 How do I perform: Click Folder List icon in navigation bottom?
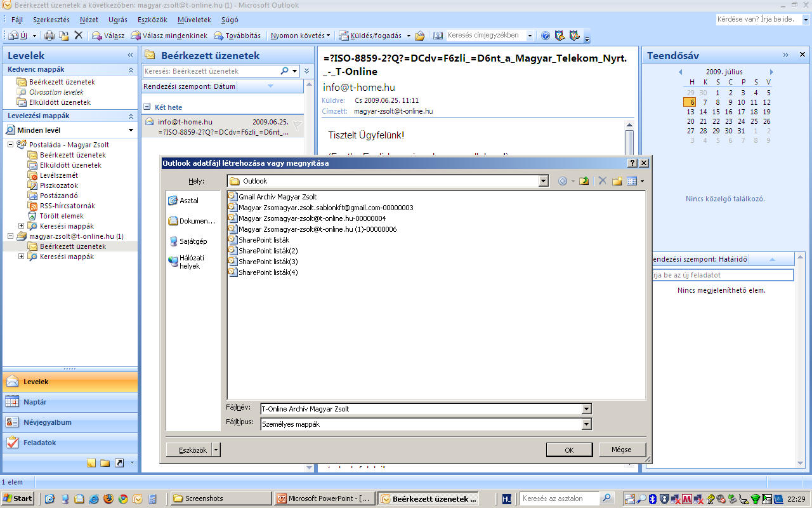105,463
